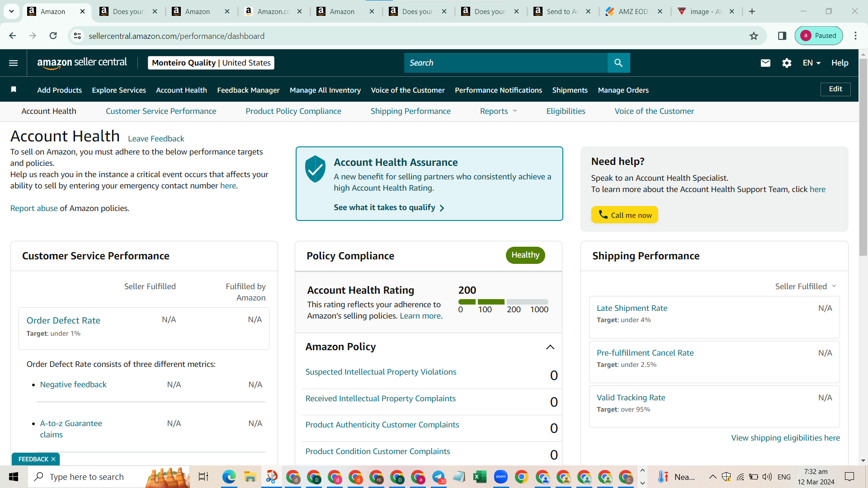Show hidden system tray icons

(x=712, y=477)
